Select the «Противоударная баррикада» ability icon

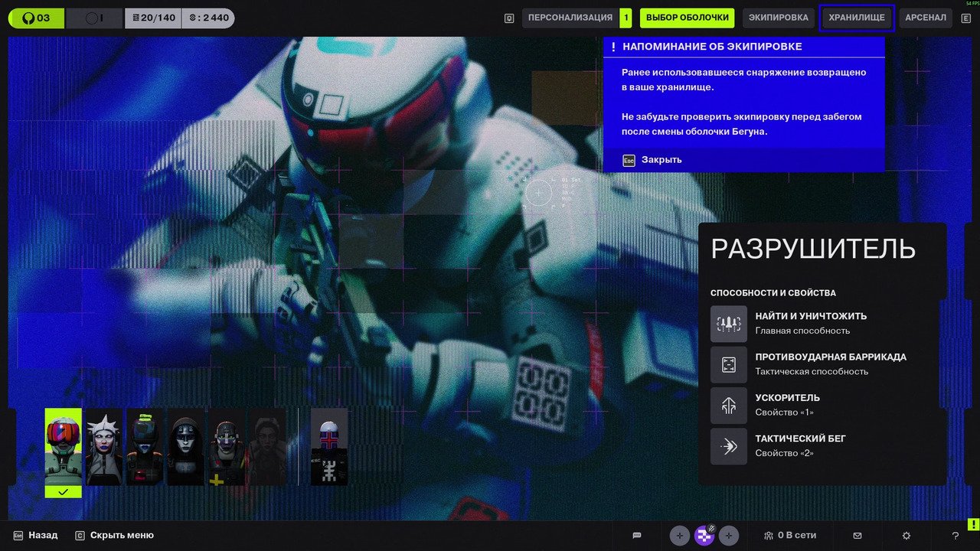728,364
